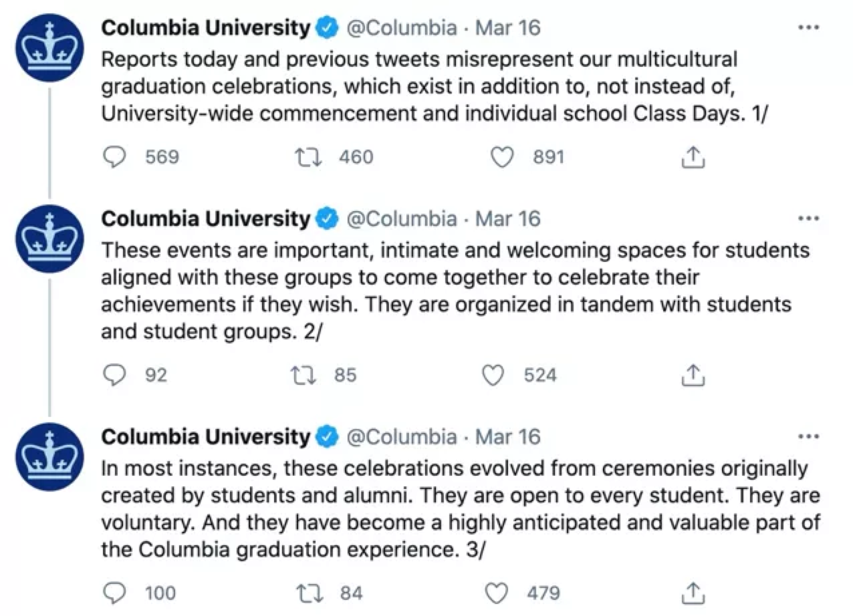Like the second tweet showing 524 likes
The height and width of the screenshot is (616, 853).
pyautogui.click(x=493, y=375)
